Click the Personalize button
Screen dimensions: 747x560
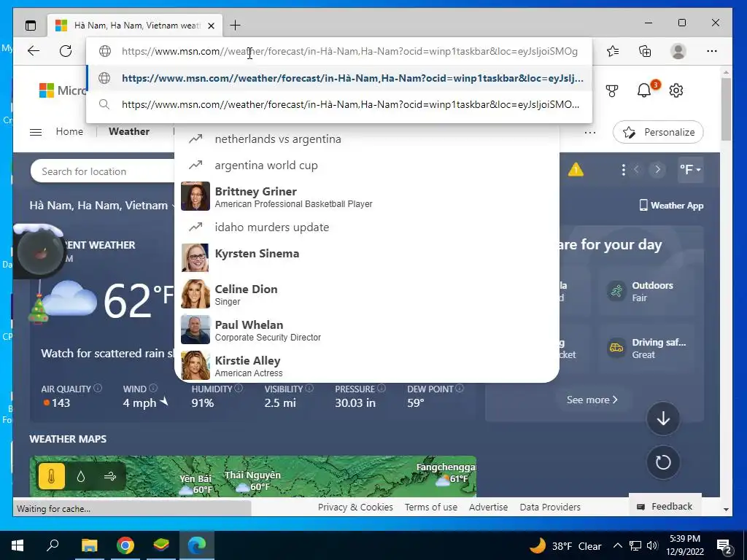[x=658, y=133]
